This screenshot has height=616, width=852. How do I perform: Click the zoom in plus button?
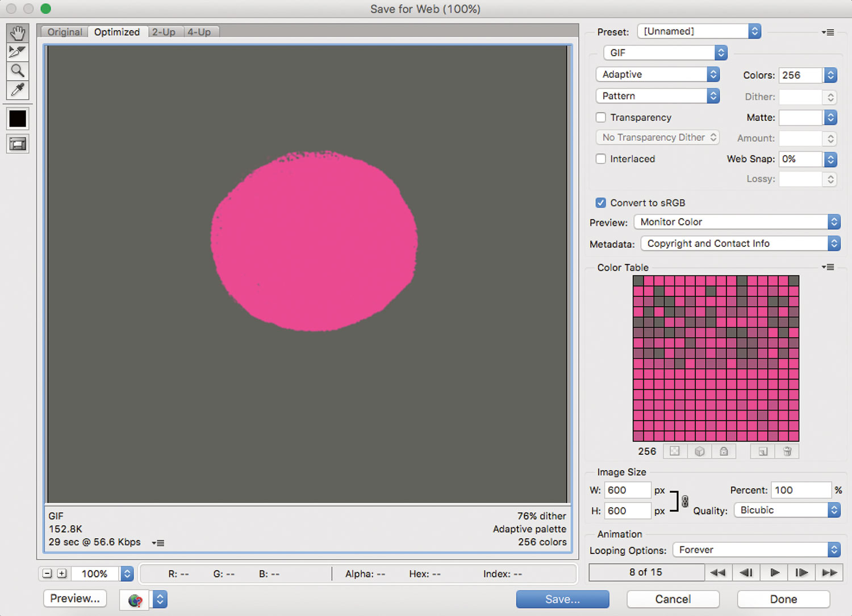pos(62,574)
